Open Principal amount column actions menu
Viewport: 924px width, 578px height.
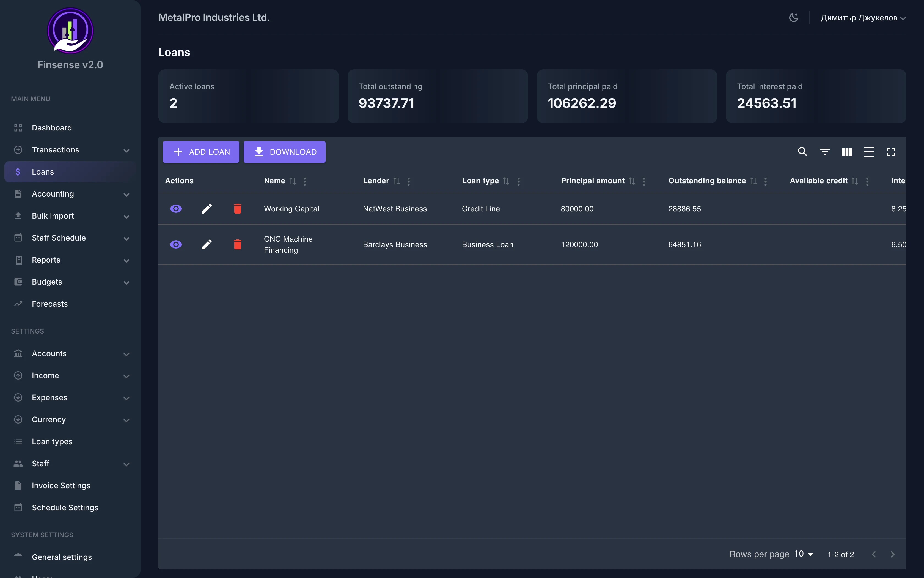[x=644, y=181]
